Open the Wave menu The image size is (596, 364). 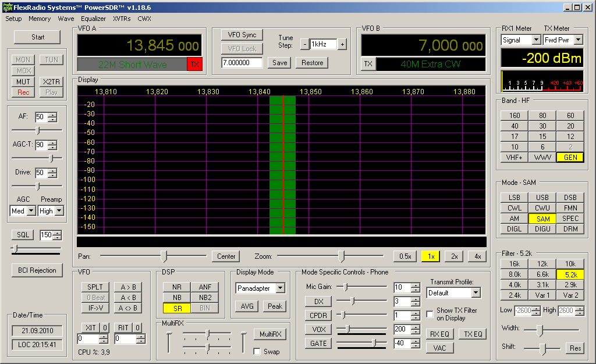(66, 19)
